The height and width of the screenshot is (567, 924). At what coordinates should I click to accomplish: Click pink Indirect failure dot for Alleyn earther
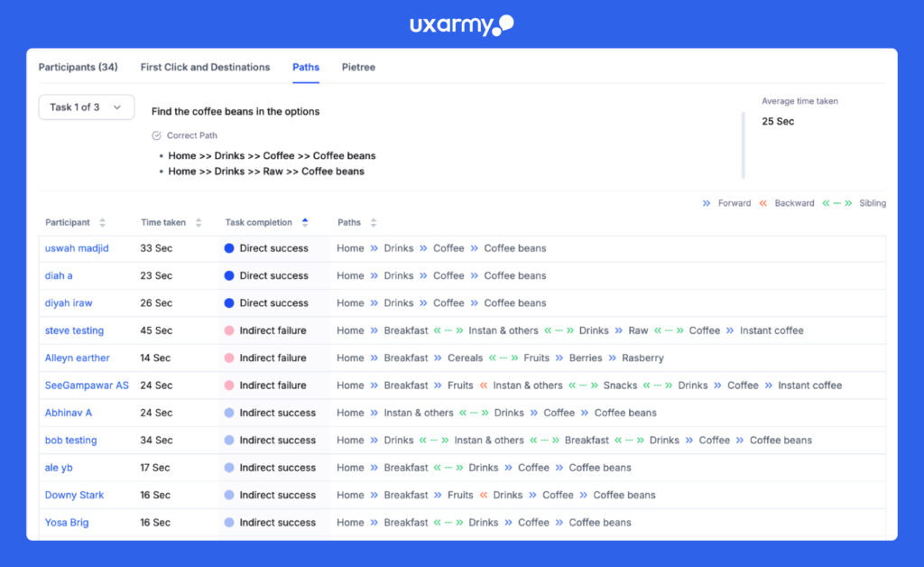pos(229,358)
